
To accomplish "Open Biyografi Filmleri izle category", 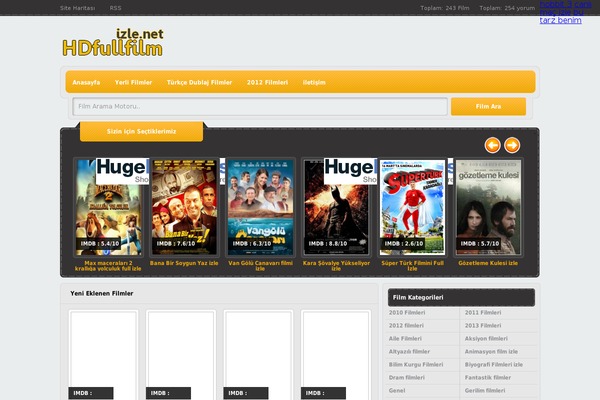I will click(494, 365).
